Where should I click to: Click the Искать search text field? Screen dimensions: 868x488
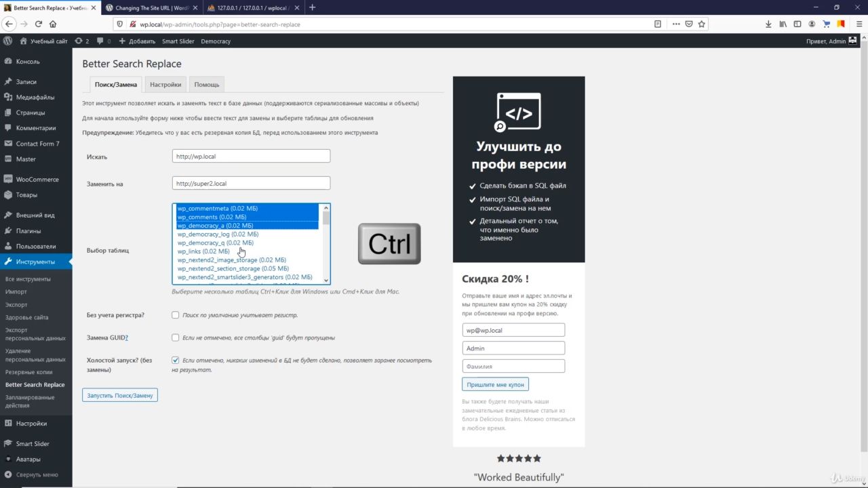click(x=251, y=156)
